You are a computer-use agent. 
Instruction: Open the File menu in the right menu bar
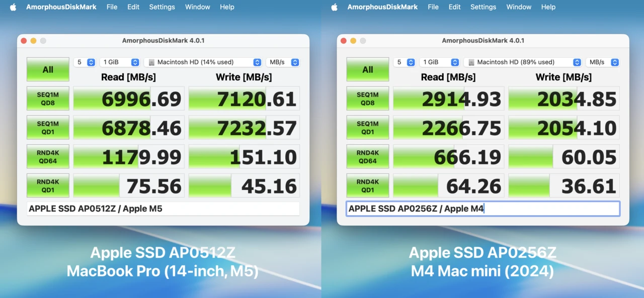pyautogui.click(x=433, y=7)
